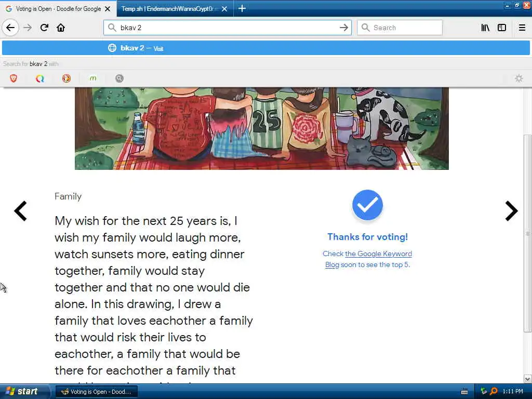Click the Family doodle title
The height and width of the screenshot is (399, 532).
[68, 196]
